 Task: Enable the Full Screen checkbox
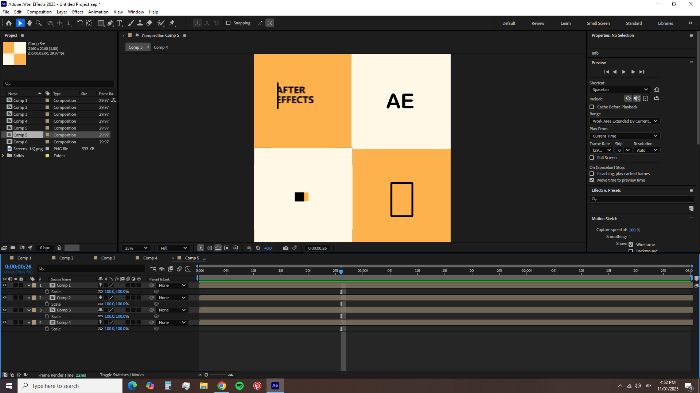click(592, 158)
